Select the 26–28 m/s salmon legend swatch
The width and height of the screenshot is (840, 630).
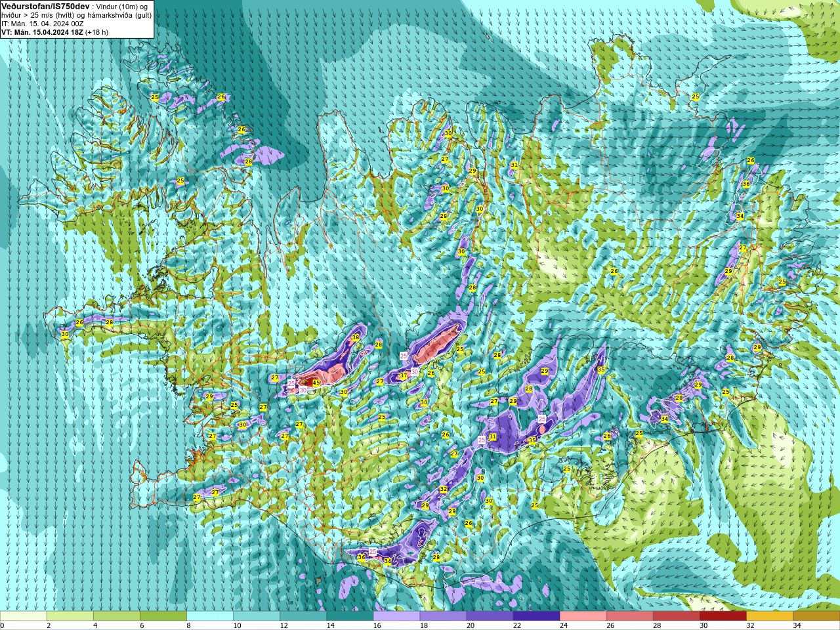tap(629, 616)
